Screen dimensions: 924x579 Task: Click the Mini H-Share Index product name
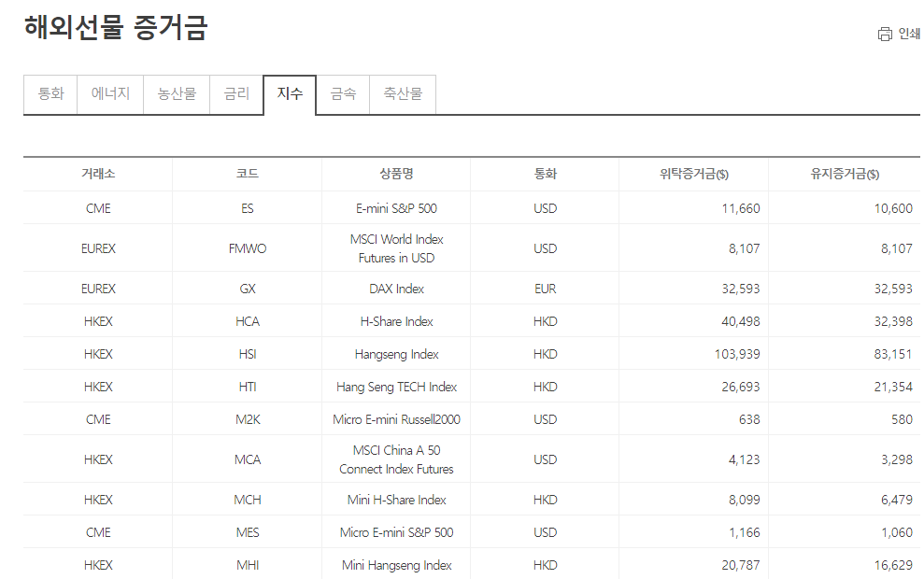(x=396, y=500)
